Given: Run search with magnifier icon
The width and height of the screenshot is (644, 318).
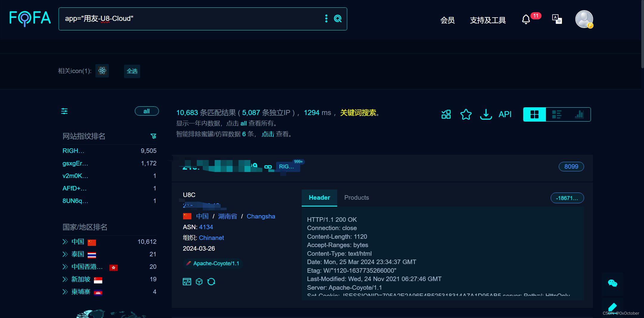Looking at the screenshot, I should point(338,18).
